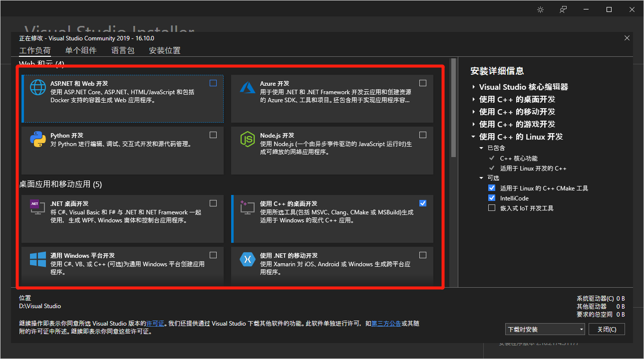This screenshot has height=359, width=644.
Task: Close the modify dialog with the X
Action: [x=627, y=38]
